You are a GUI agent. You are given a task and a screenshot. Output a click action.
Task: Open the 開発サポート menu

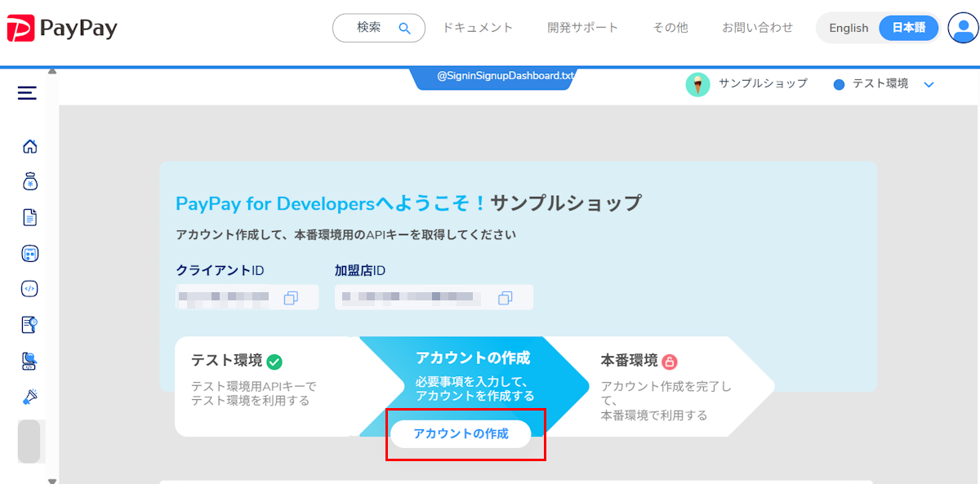coord(583,28)
